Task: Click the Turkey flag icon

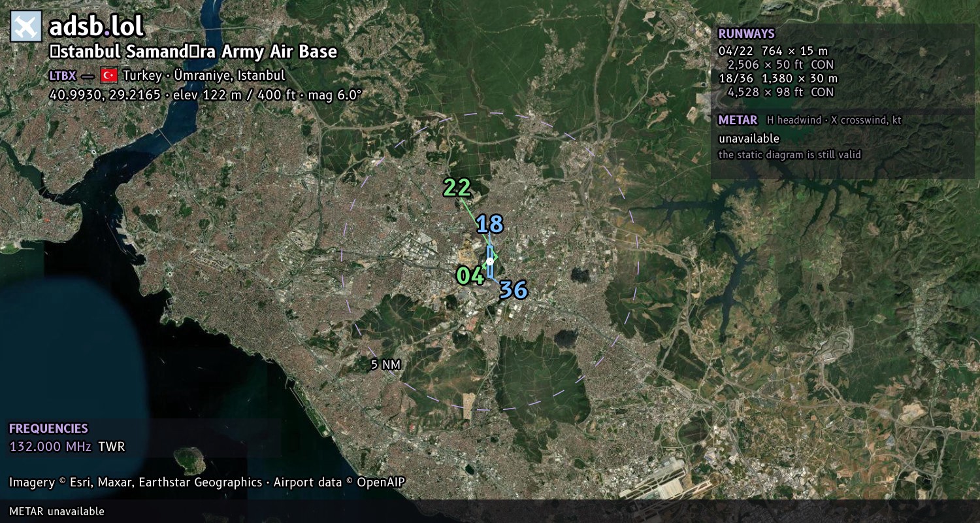Action: coord(108,75)
